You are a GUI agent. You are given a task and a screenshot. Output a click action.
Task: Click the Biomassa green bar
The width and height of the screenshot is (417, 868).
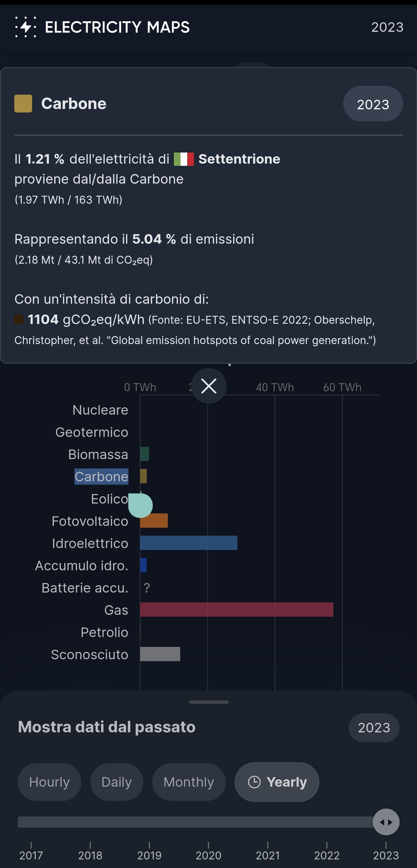[145, 454]
